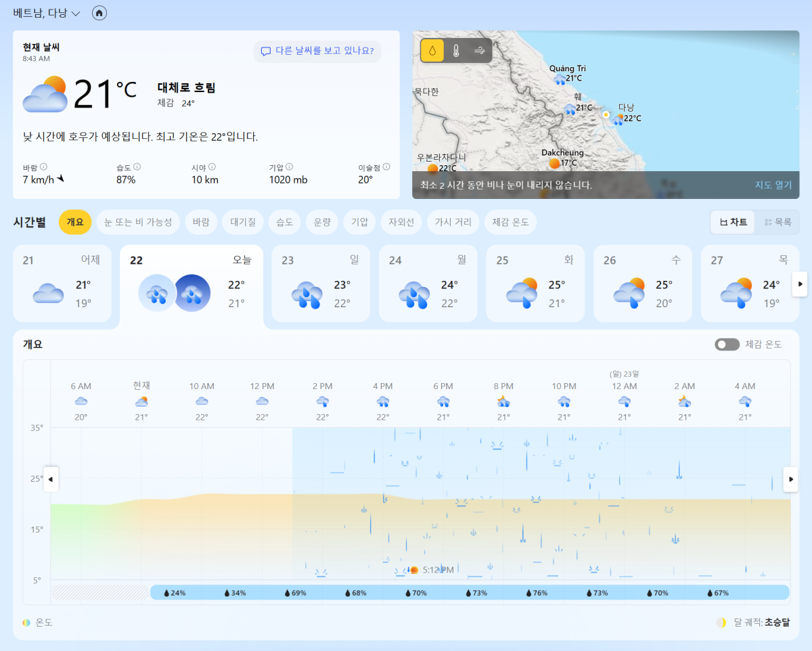Select the wind map layer icon

coord(479,51)
